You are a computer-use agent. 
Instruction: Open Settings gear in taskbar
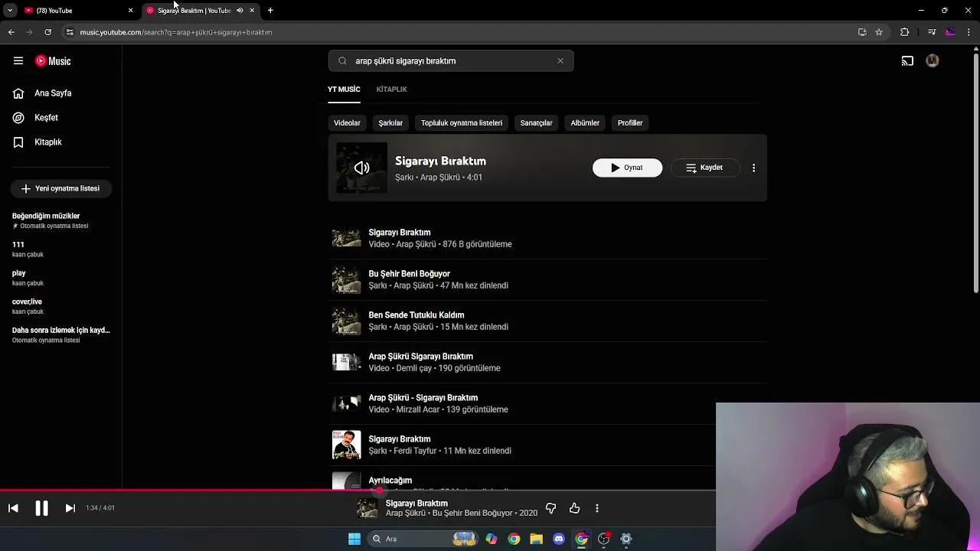coord(626,539)
